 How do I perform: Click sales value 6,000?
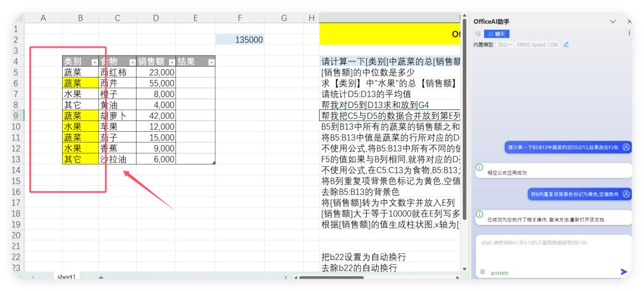(x=156, y=159)
